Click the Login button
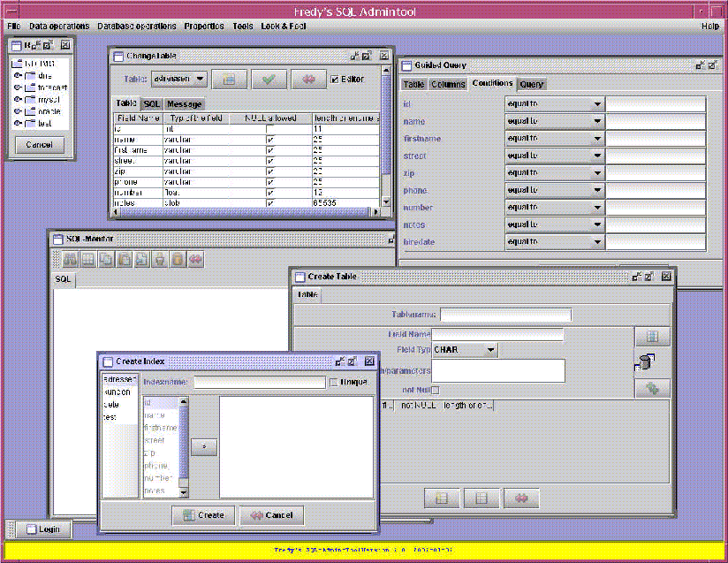 pos(43,529)
